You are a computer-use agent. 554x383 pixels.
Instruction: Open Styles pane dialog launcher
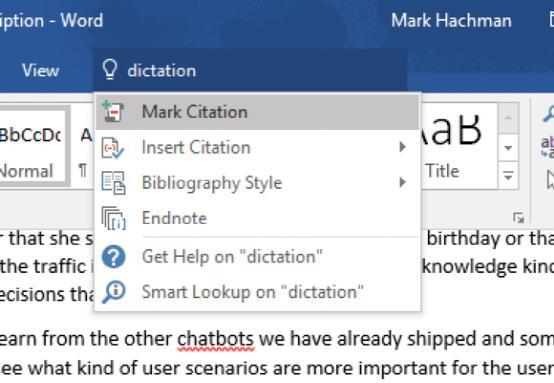(x=518, y=218)
